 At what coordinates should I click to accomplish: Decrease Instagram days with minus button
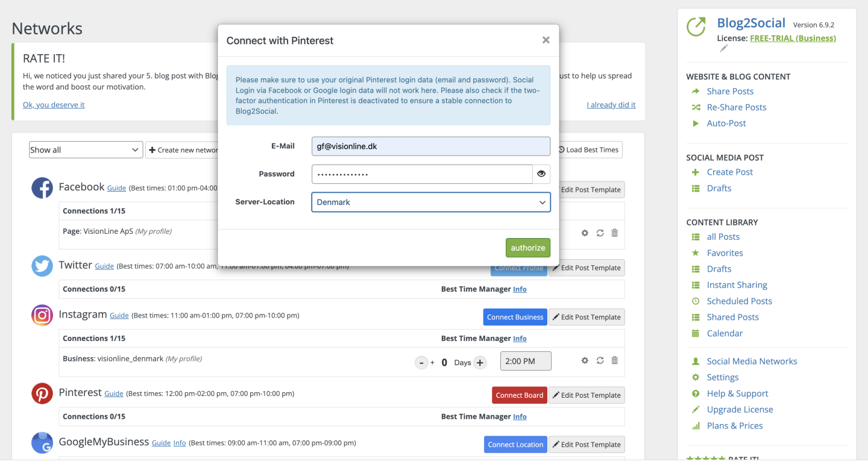coord(421,363)
